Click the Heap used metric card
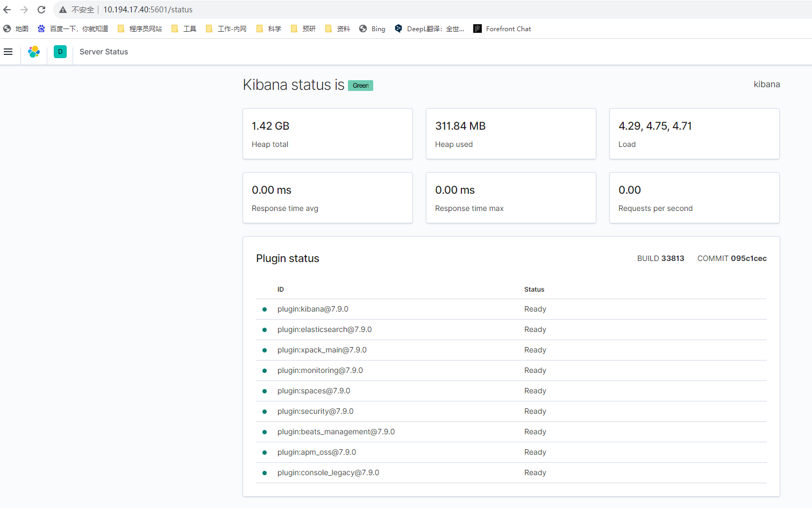 [510, 134]
